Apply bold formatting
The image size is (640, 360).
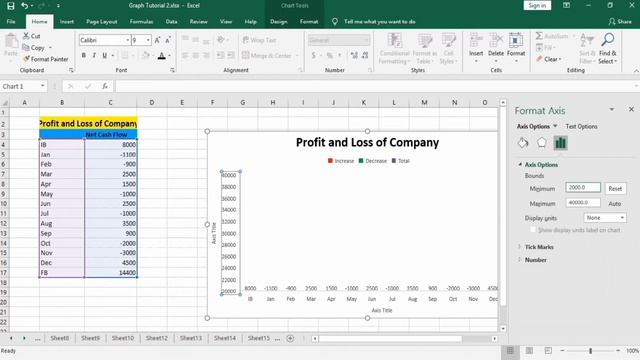click(84, 55)
